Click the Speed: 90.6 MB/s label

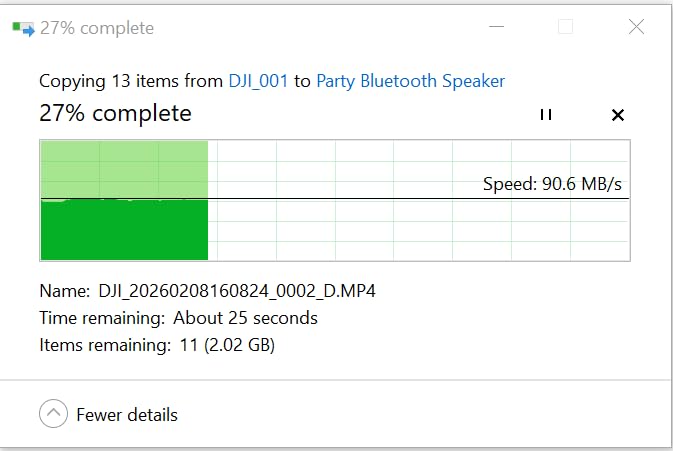552,184
